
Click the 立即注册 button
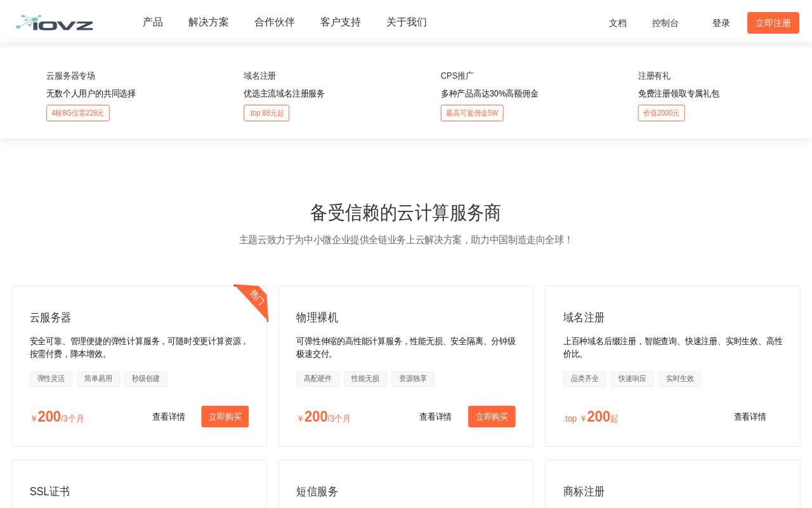773,23
